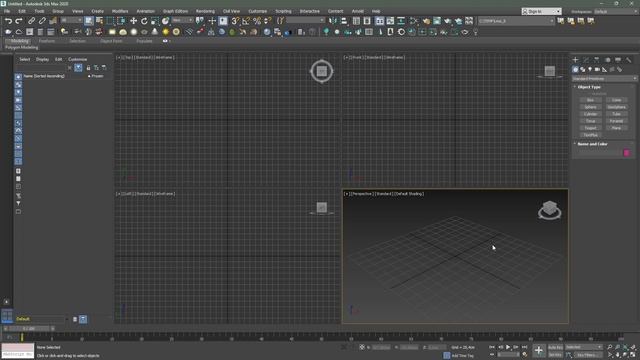Click the Perspective viewport ViewCube
This screenshot has width=640, height=360.
click(x=549, y=210)
